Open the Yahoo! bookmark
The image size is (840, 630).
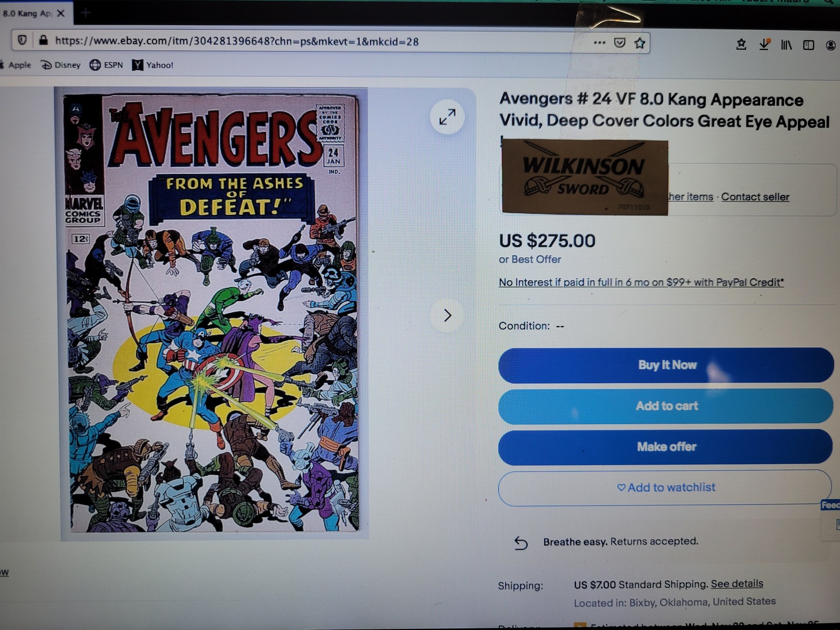pyautogui.click(x=153, y=65)
